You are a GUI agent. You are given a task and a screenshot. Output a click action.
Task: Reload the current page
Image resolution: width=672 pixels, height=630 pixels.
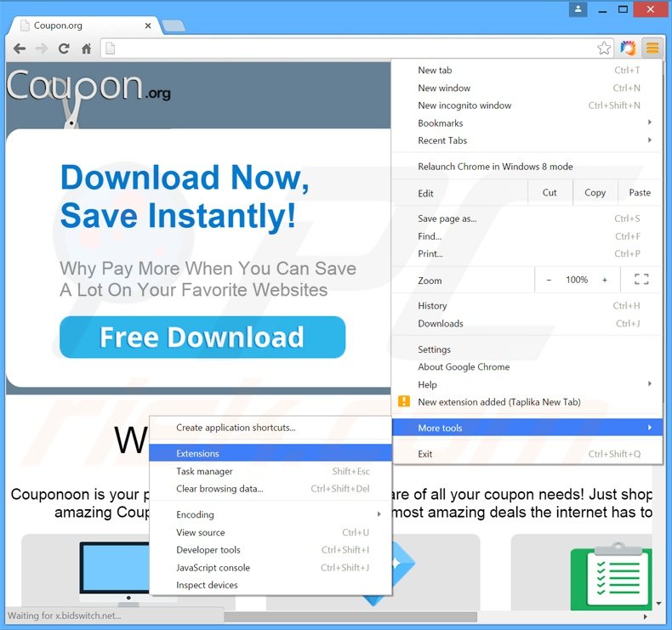(x=64, y=48)
